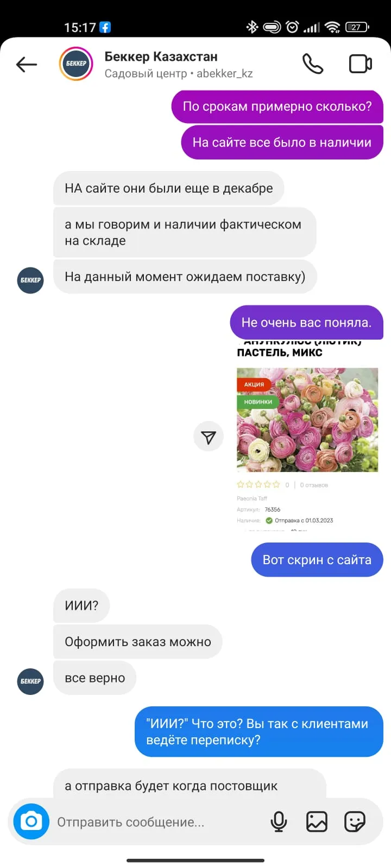Screen dimensions: 391x868
Task: Tap Беккер avatar next to 'все верно'
Action: pyautogui.click(x=30, y=681)
